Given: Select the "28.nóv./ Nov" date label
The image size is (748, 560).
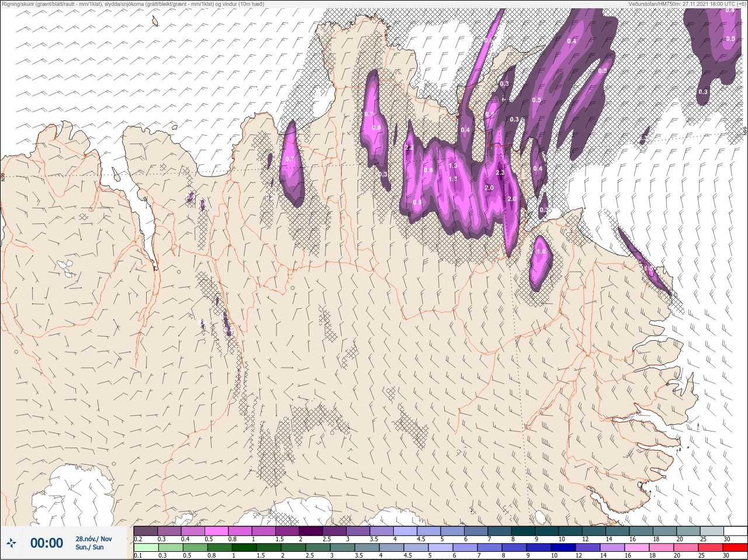Looking at the screenshot, I should pyautogui.click(x=93, y=539).
